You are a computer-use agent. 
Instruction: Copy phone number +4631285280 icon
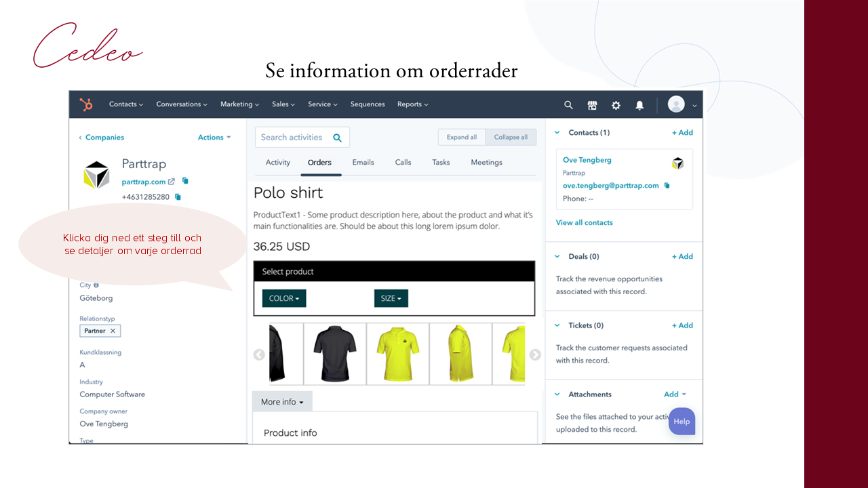tap(178, 197)
